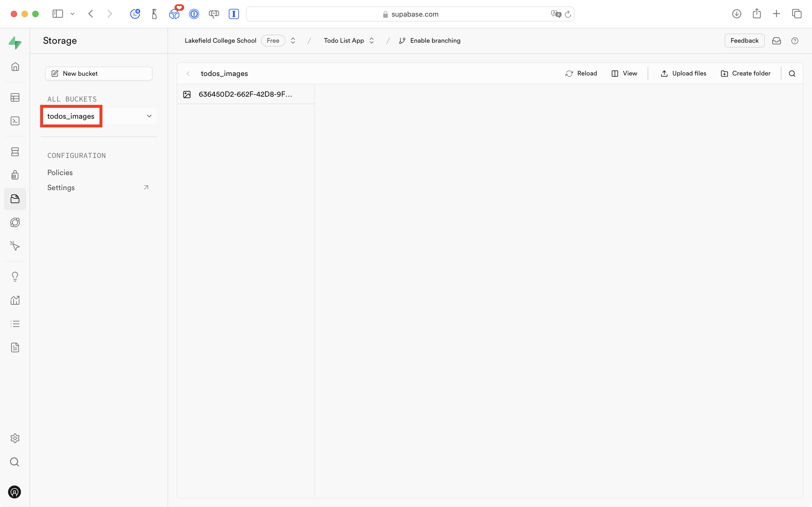Open the SQL Editor sidebar icon

15,121
